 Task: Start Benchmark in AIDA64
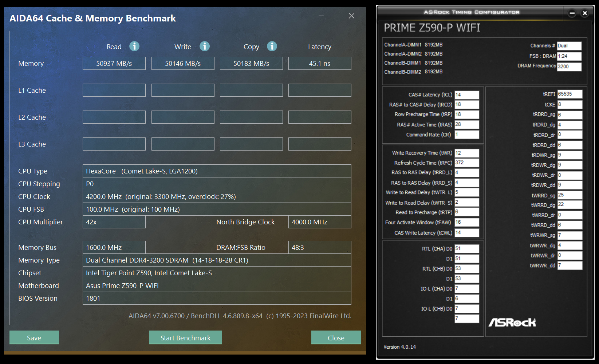pyautogui.click(x=185, y=337)
